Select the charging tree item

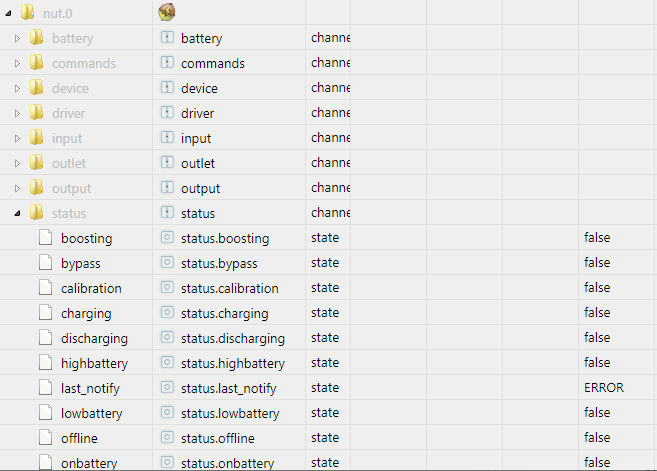[86, 313]
